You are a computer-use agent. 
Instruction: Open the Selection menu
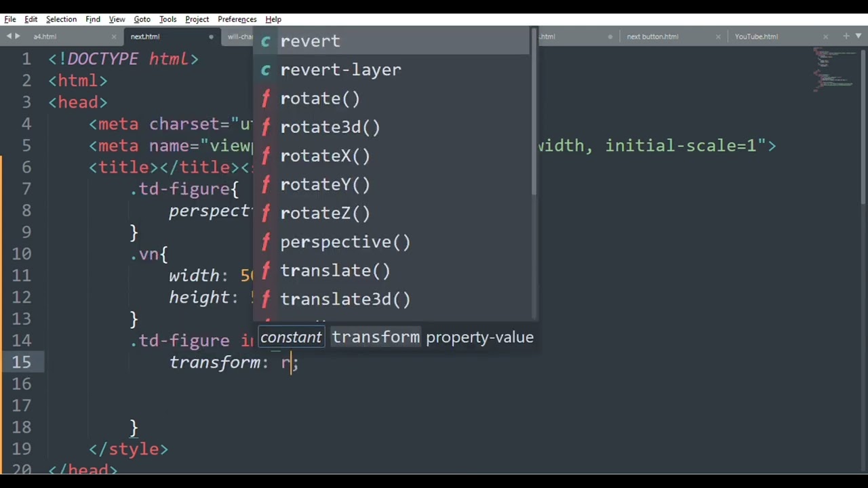[61, 19]
